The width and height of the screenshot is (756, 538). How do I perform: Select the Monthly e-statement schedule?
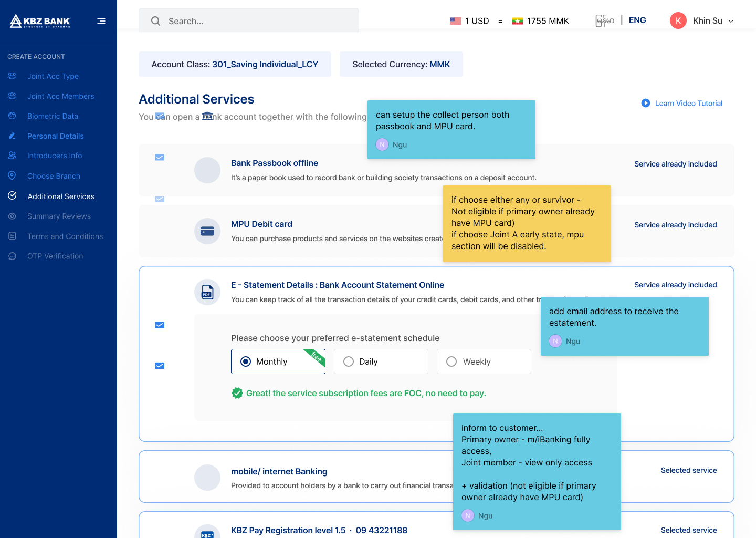click(278, 361)
